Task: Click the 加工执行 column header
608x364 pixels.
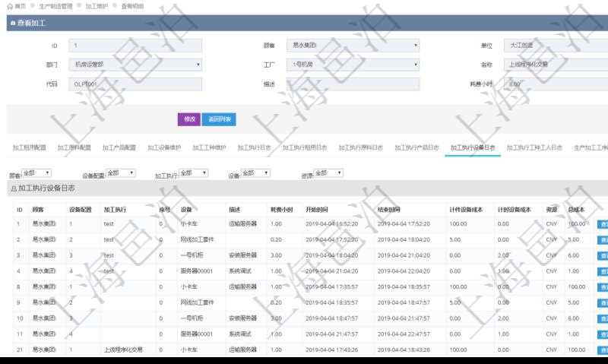Action: [x=115, y=210]
